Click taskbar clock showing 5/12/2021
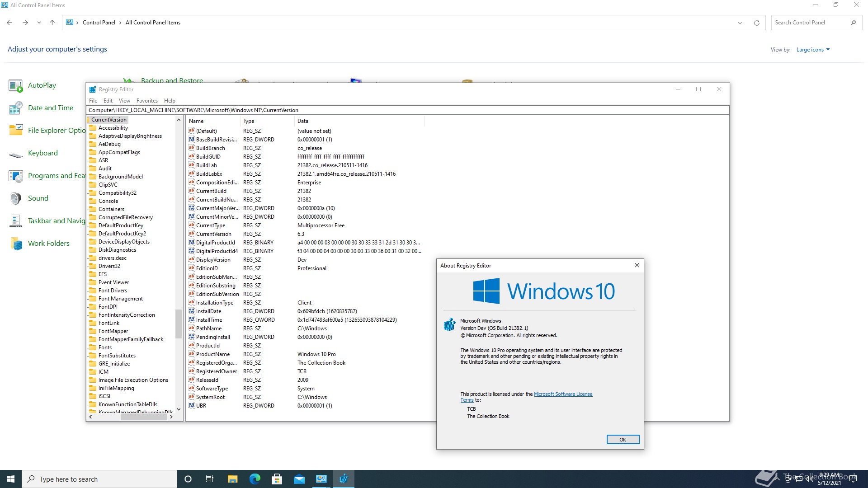Screen dimensions: 868x488 point(830,479)
